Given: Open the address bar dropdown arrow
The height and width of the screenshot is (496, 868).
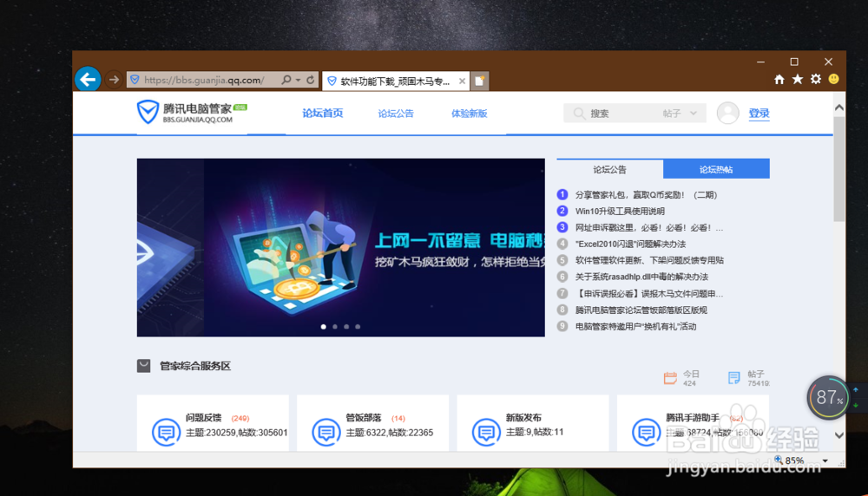Looking at the screenshot, I should coord(298,80).
